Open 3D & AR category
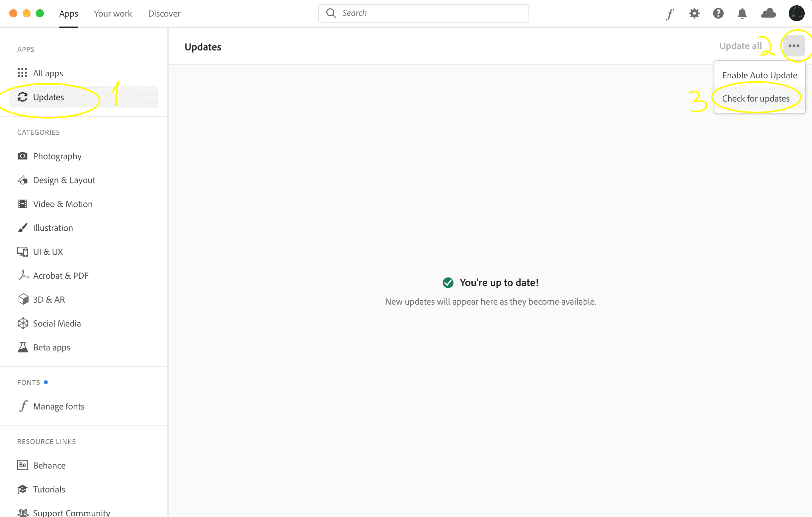812x517 pixels. pos(49,300)
